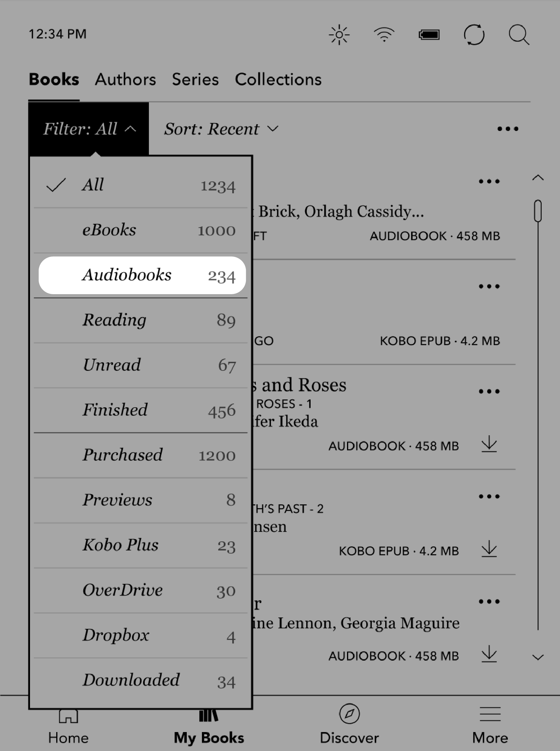
Task: Switch to the Authors tab
Action: 125,79
